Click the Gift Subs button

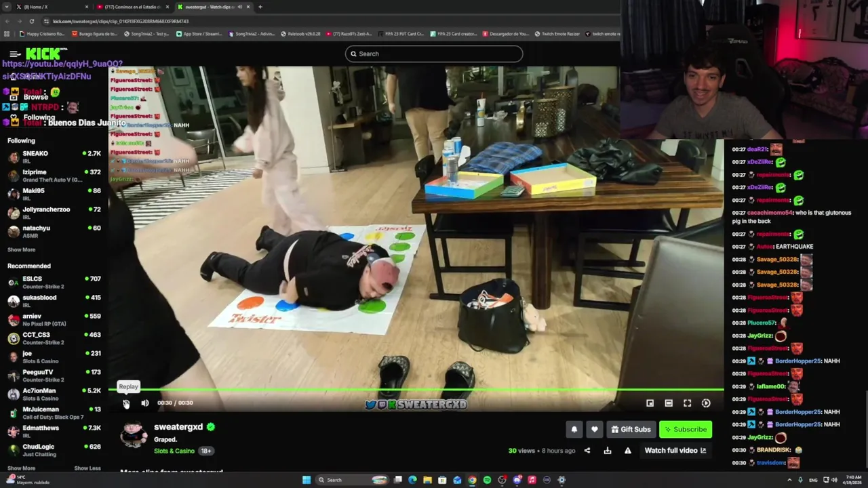tap(631, 429)
